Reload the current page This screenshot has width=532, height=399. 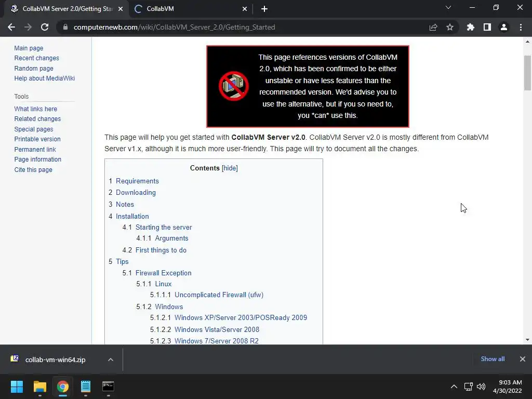[x=45, y=27]
